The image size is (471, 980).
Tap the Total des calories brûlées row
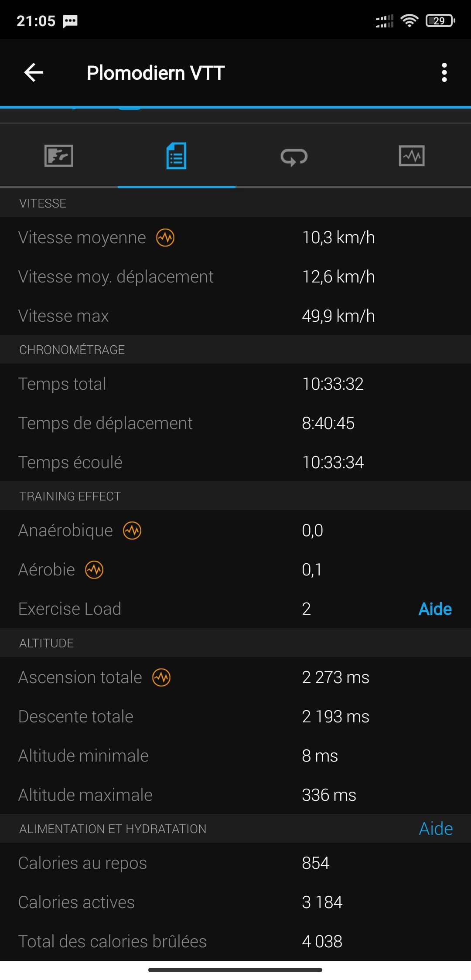235,941
